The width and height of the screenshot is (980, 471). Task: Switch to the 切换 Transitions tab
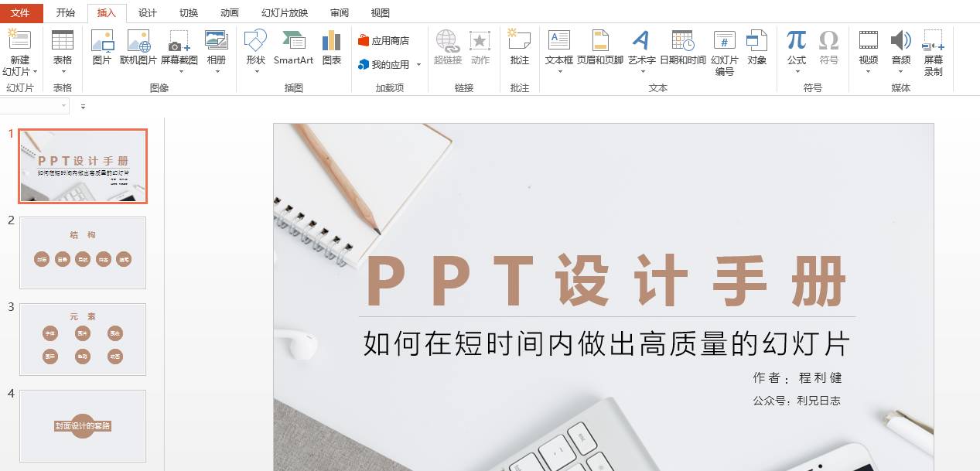(188, 13)
